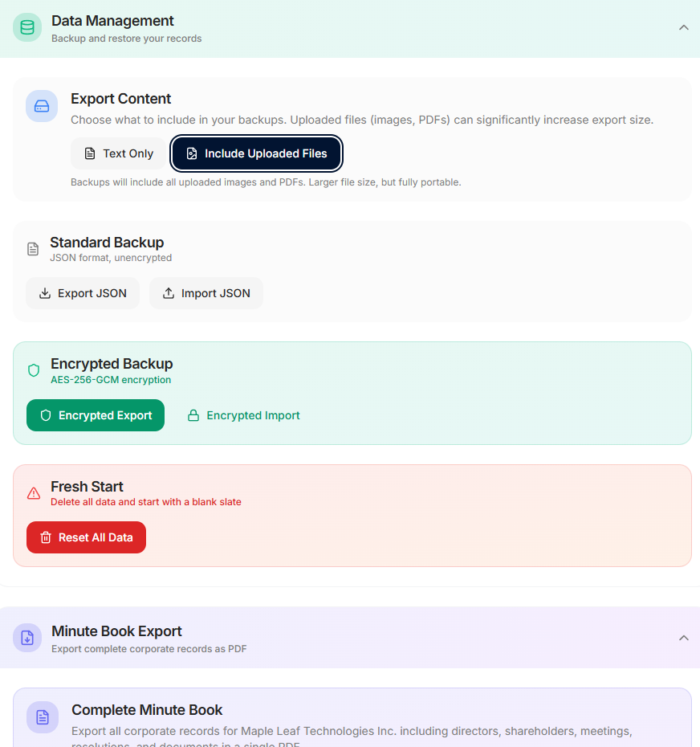
Task: Click the Complete Minute Book card title
Action: pyautogui.click(x=147, y=710)
